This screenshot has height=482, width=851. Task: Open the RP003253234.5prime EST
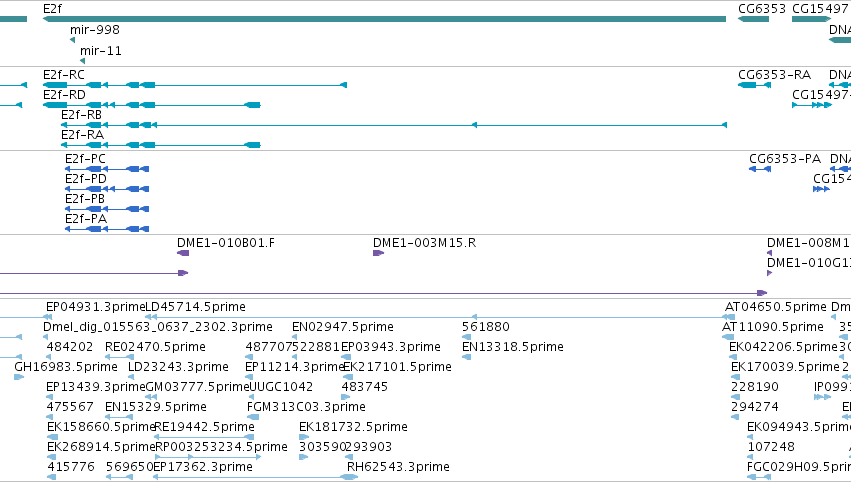(208, 458)
